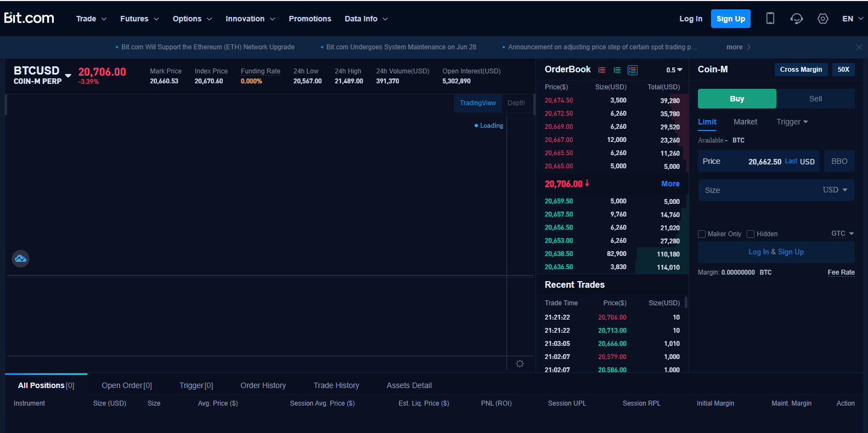
Task: Click the blue Sign Up button
Action: [x=731, y=19]
